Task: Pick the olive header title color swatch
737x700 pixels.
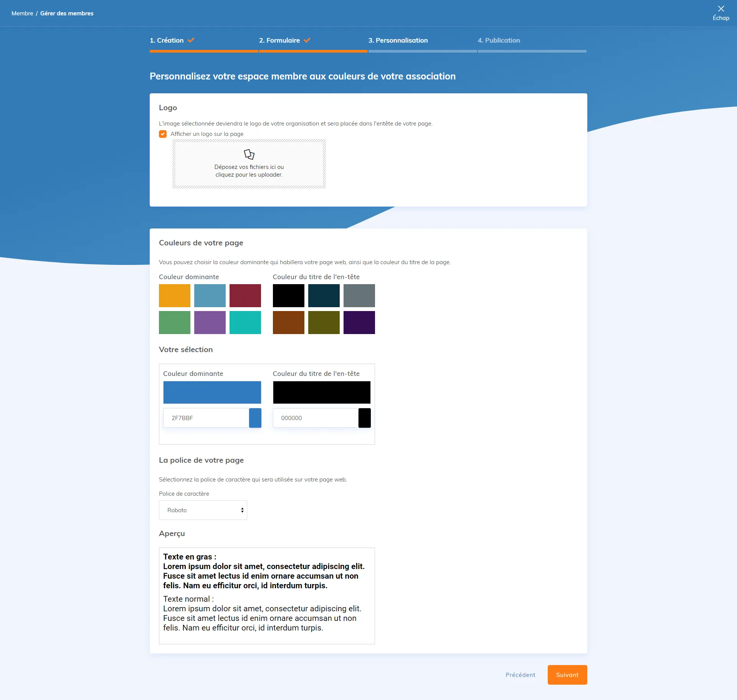Action: 324,323
